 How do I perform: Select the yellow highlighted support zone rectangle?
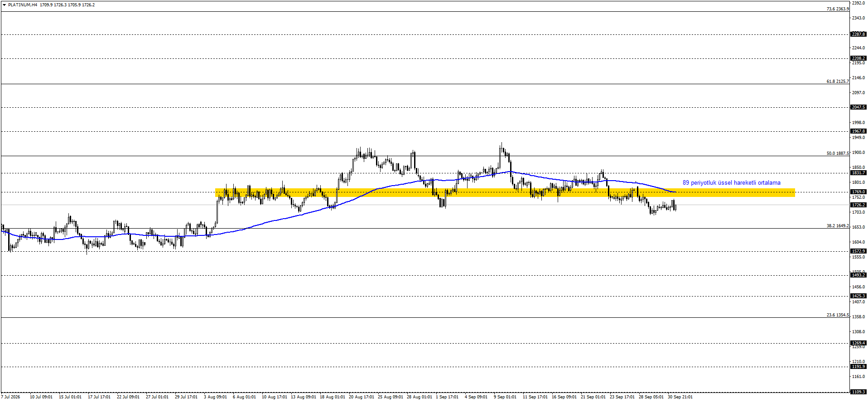[505, 192]
